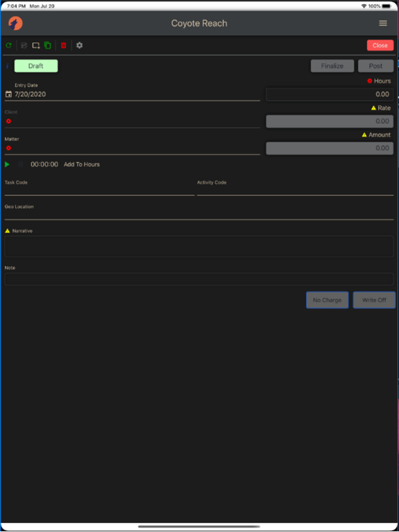Click the Draft status button
The width and height of the screenshot is (399, 532).
tap(36, 66)
